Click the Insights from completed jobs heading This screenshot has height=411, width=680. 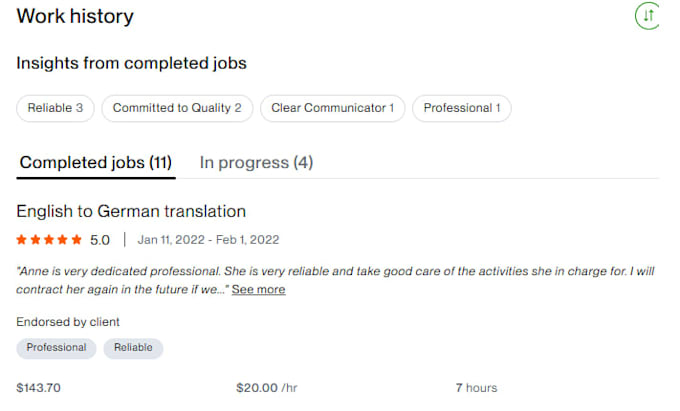pyautogui.click(x=131, y=63)
